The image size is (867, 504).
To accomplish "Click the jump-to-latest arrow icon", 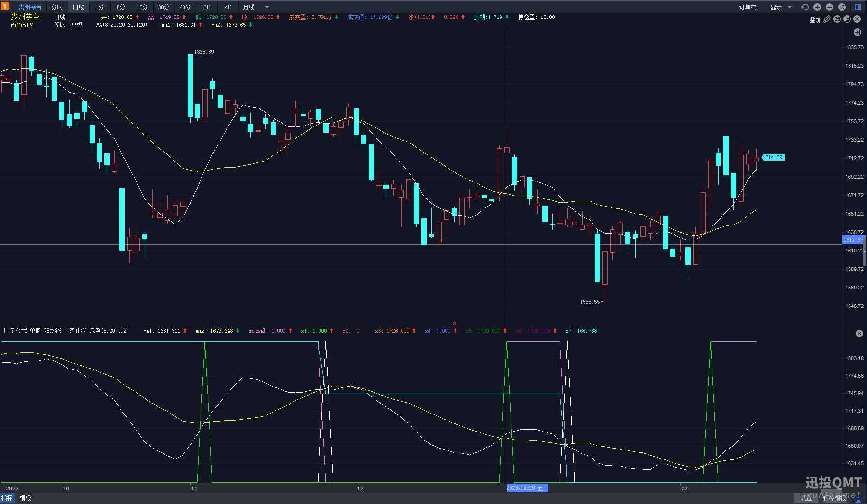I will (857, 32).
